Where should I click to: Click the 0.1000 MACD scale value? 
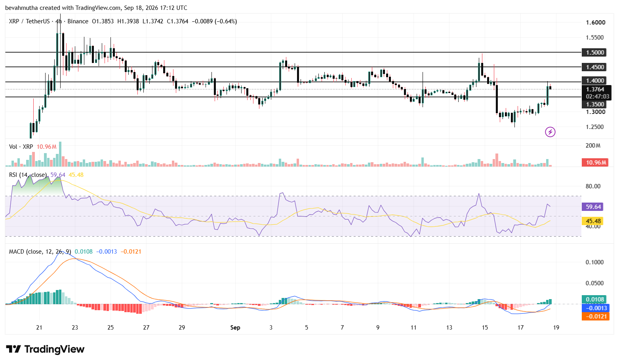click(x=594, y=262)
